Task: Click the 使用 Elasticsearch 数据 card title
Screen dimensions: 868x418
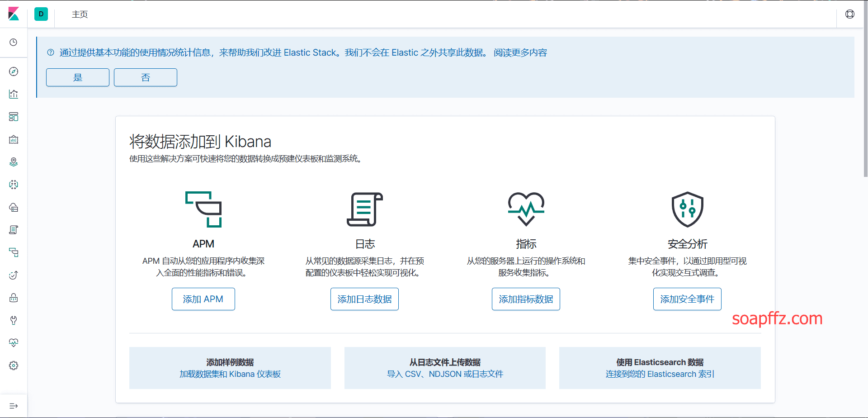Action: pyautogui.click(x=660, y=362)
